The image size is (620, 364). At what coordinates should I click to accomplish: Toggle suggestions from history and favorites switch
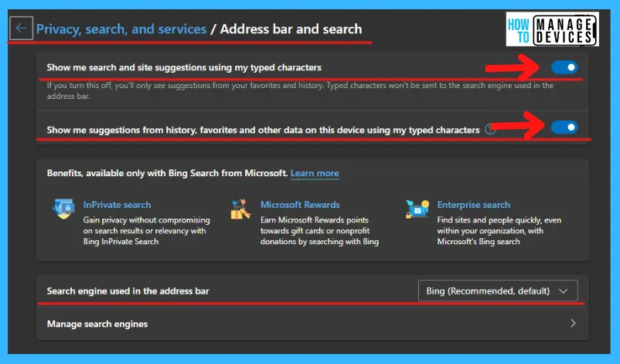pos(564,128)
